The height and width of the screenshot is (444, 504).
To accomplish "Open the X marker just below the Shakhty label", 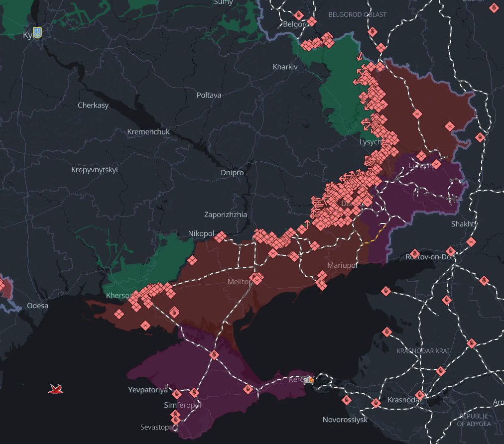I will 471,241.
